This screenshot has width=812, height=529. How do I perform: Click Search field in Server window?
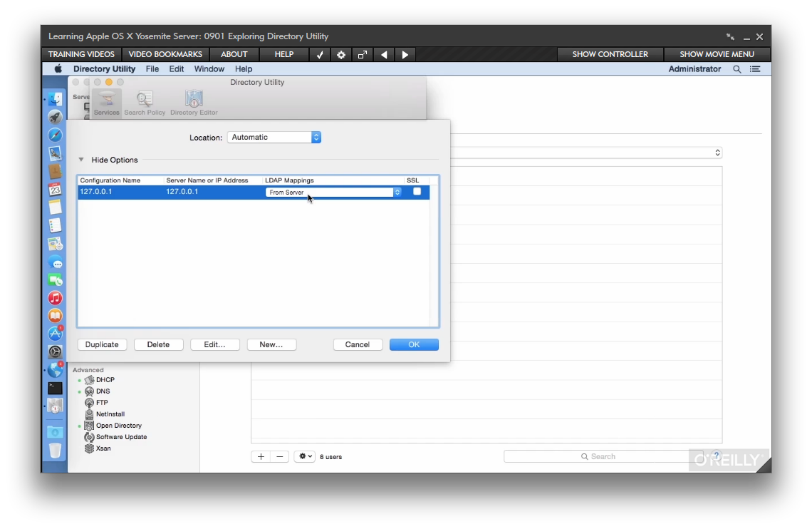coord(603,456)
